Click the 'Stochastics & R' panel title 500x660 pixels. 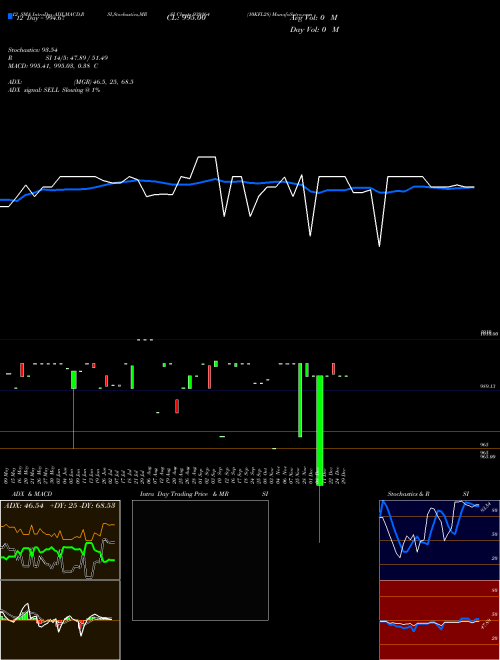[409, 494]
